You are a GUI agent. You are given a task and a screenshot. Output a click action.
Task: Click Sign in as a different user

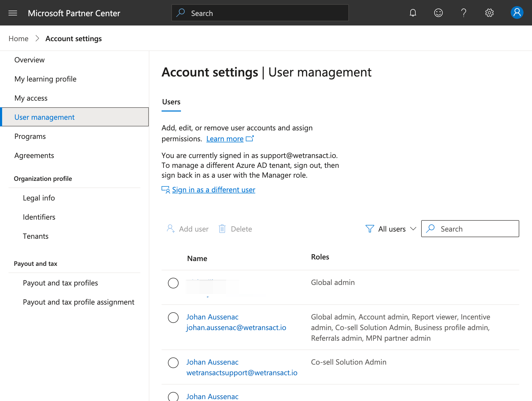[214, 190]
